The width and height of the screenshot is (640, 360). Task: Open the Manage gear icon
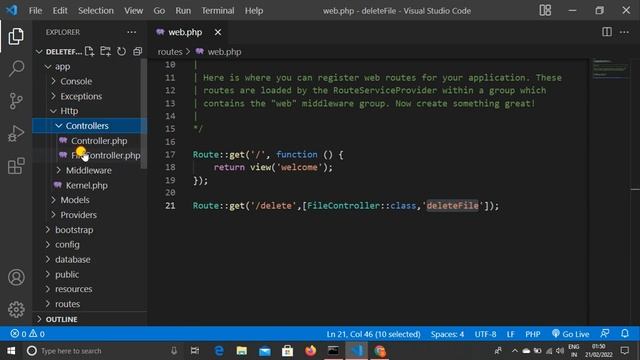(16, 309)
